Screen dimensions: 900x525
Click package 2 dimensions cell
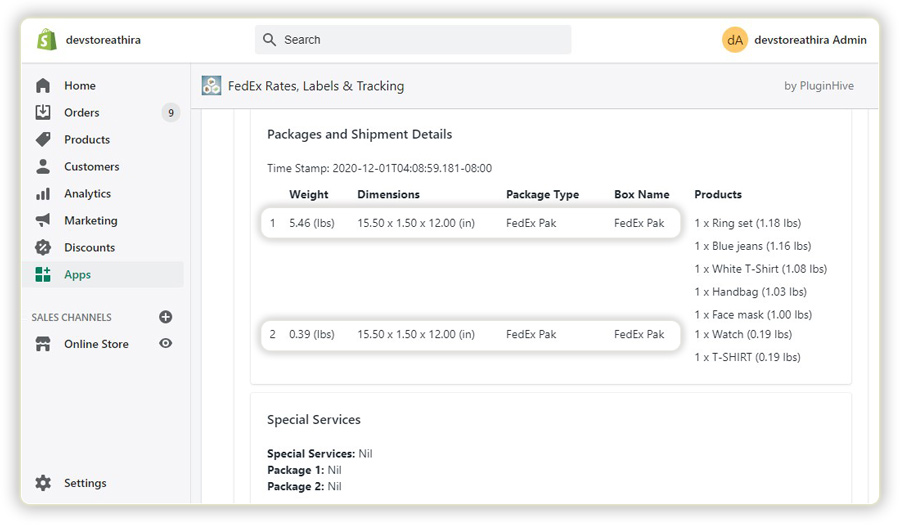coord(416,335)
